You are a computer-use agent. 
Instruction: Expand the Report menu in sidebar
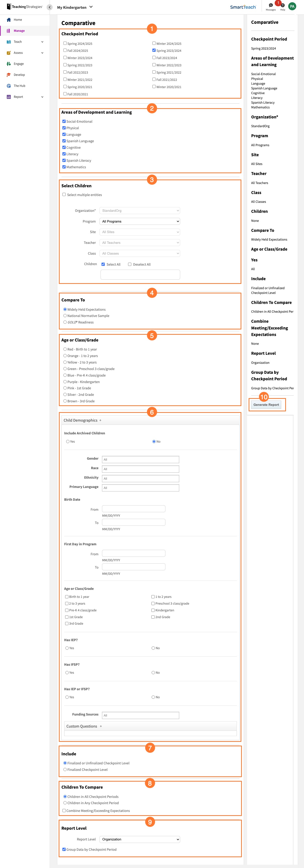(42, 97)
